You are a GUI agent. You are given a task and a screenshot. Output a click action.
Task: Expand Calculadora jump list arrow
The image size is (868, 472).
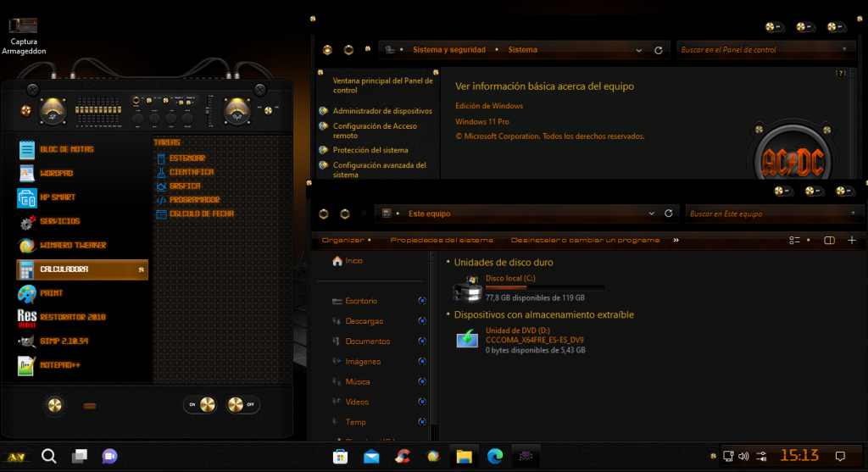[x=142, y=269]
